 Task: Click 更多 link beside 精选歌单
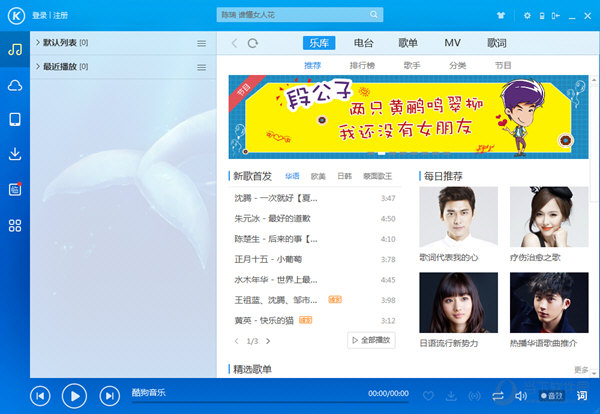581,370
